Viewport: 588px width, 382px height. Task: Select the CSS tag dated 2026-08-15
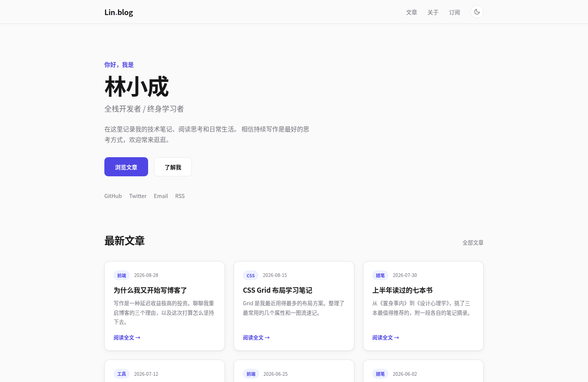coord(251,275)
